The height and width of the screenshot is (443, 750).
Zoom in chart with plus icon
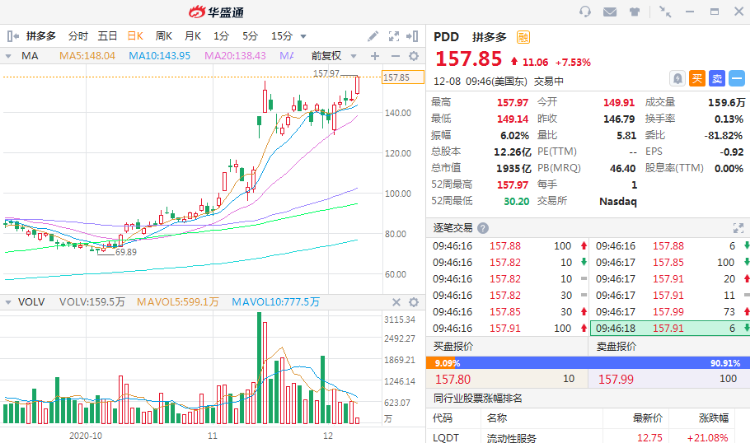coord(374,56)
